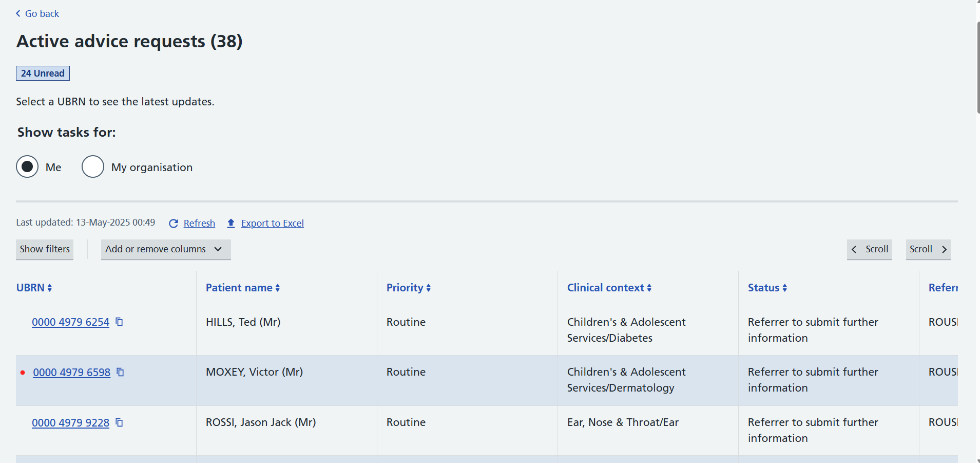Click the Go back chevron icon
Viewport: 980px width, 463px height.
coord(18,13)
